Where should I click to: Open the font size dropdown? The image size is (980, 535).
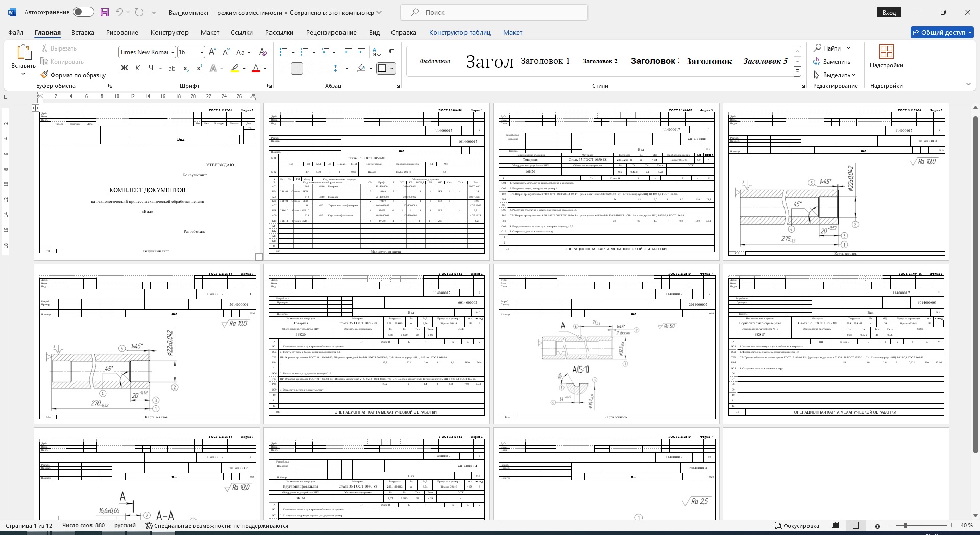pos(202,52)
